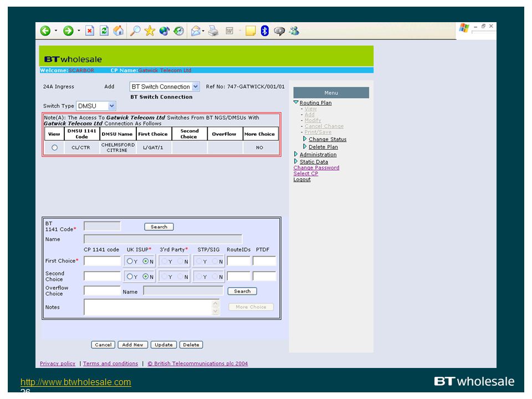Click the Print icon

pyautogui.click(x=213, y=31)
